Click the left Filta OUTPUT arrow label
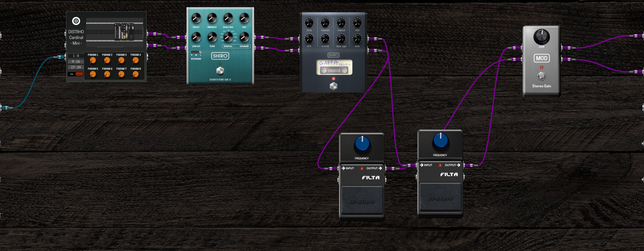Viewport: 644px width, 251px height. click(374, 168)
